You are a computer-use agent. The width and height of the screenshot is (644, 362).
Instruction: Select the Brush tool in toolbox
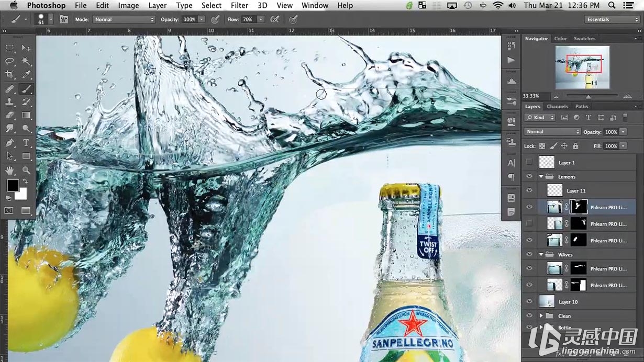(26, 89)
